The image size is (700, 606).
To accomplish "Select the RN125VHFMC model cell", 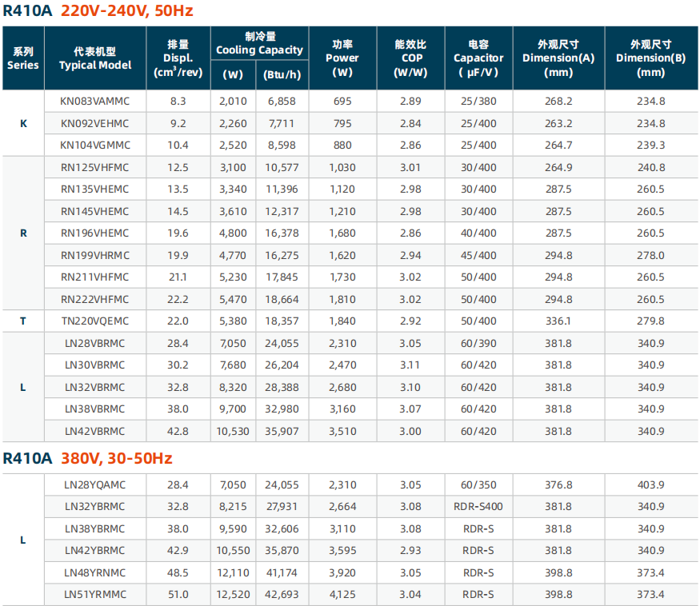I will (94, 168).
